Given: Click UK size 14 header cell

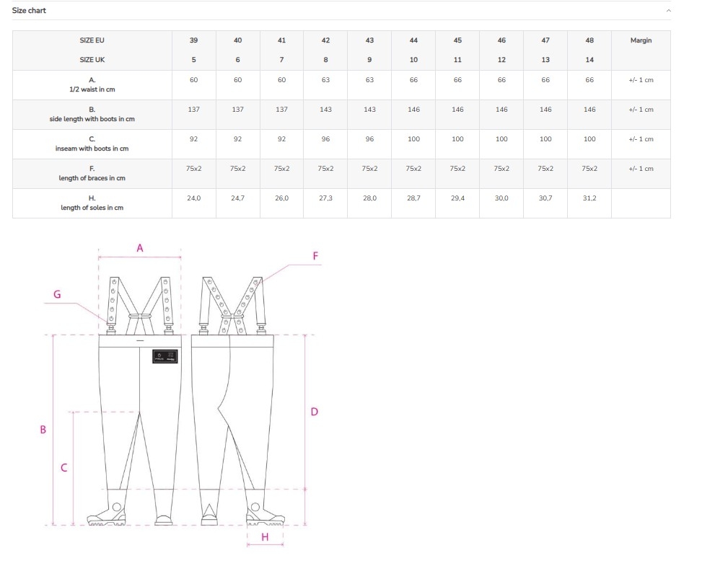Looking at the screenshot, I should click(589, 60).
